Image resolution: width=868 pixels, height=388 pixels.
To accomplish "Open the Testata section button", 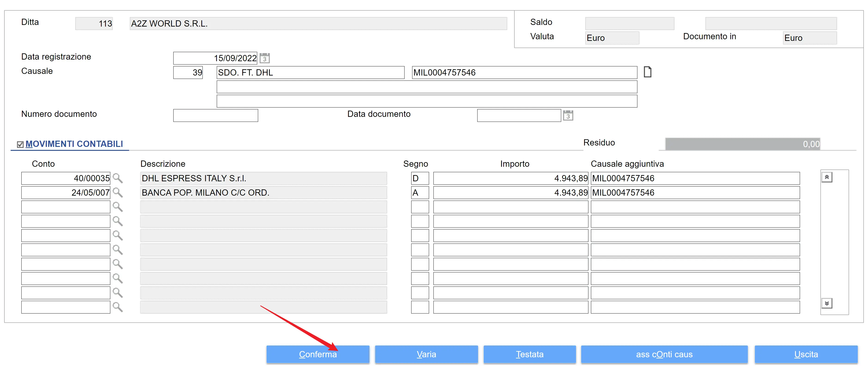I will click(x=529, y=354).
